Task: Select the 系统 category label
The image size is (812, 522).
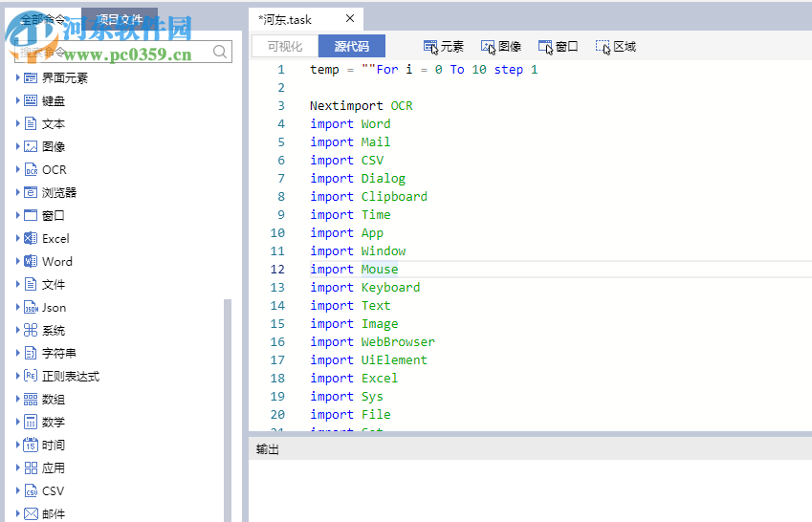Action: click(54, 331)
